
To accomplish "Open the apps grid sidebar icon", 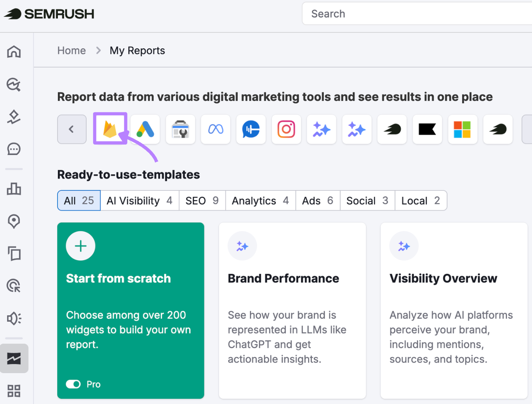I will click(x=14, y=391).
